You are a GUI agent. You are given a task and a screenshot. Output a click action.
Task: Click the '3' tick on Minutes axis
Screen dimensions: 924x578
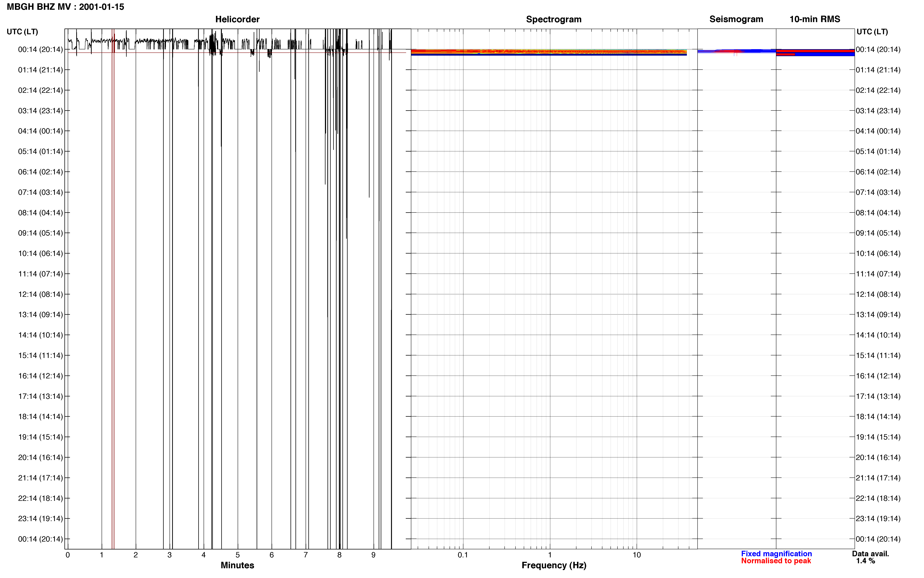tap(170, 555)
